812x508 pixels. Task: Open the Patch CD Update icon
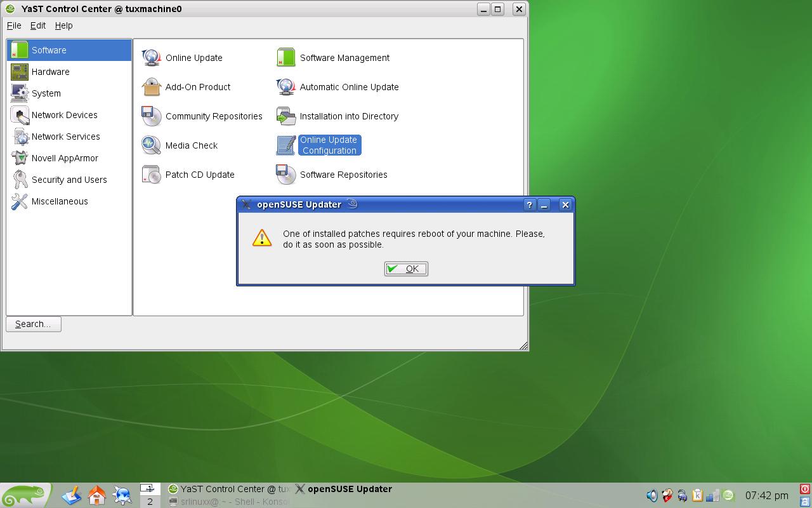pyautogui.click(x=152, y=175)
